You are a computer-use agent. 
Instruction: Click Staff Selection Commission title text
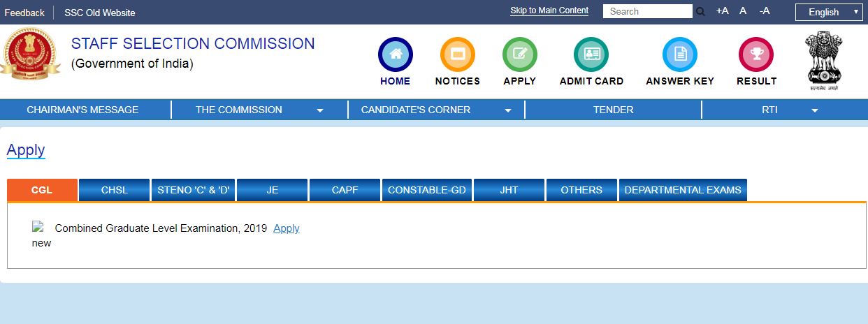click(x=193, y=44)
